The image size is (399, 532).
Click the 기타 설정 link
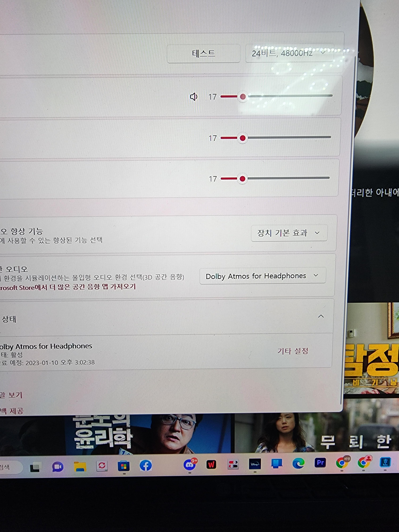293,351
